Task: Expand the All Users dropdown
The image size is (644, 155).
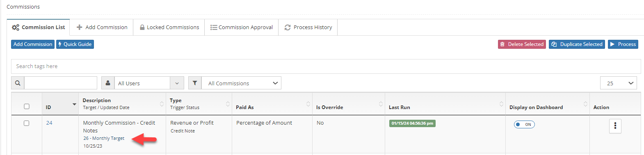Action: 149,83
